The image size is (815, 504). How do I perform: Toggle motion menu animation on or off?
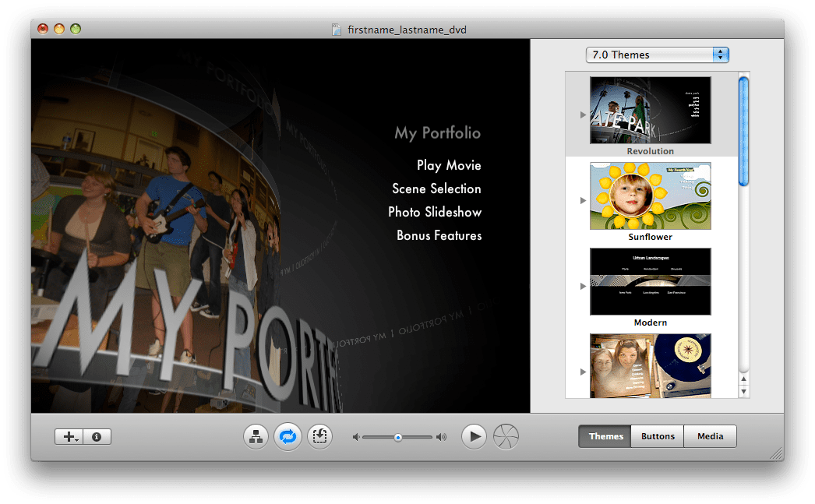(x=288, y=436)
